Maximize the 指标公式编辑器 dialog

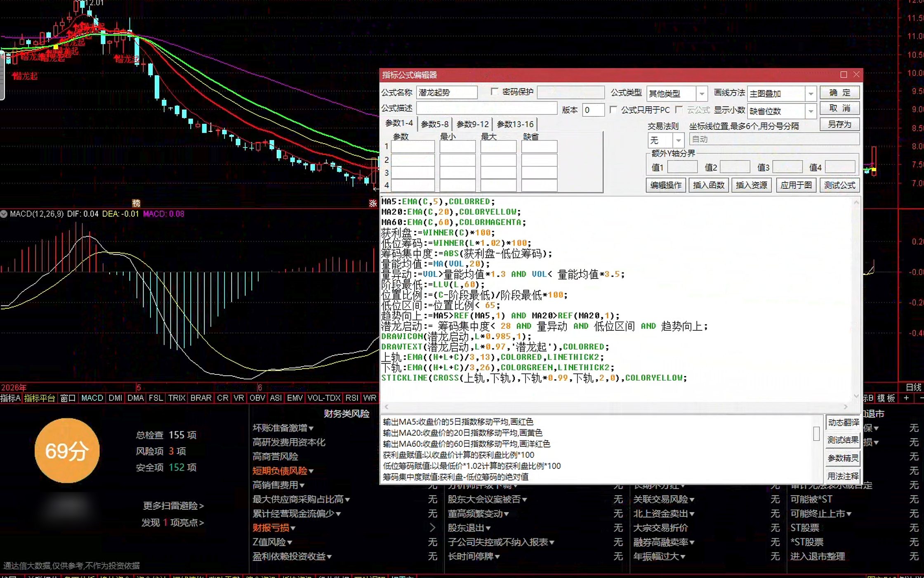(x=844, y=75)
